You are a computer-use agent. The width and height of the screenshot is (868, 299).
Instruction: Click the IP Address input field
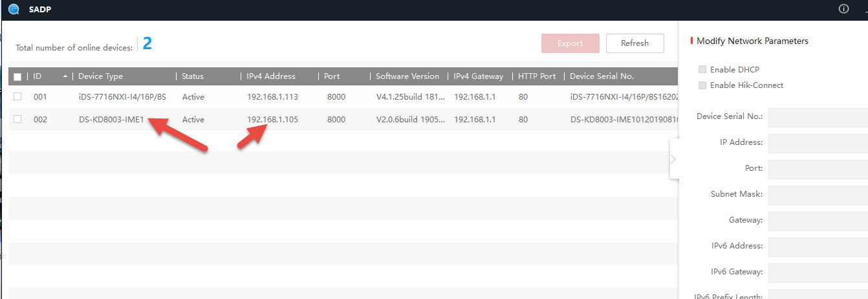(x=818, y=142)
